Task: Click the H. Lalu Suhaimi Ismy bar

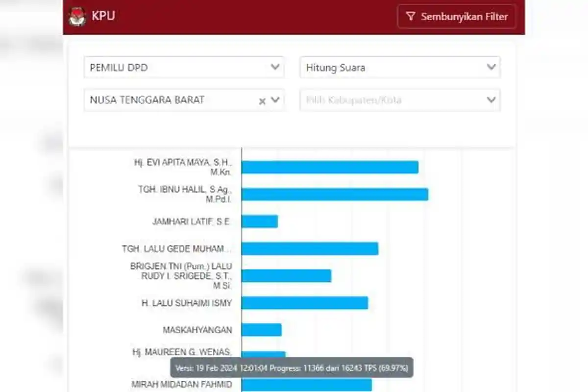Action: click(304, 303)
